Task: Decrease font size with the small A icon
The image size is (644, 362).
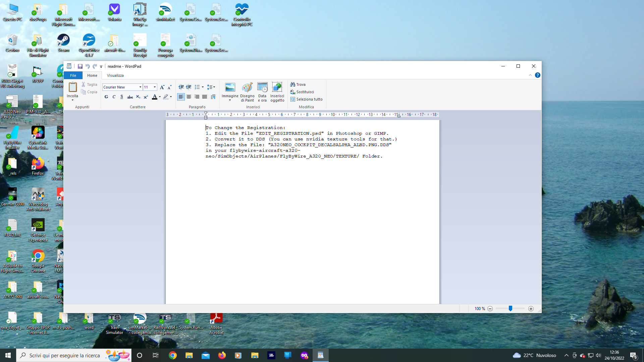Action: (170, 87)
